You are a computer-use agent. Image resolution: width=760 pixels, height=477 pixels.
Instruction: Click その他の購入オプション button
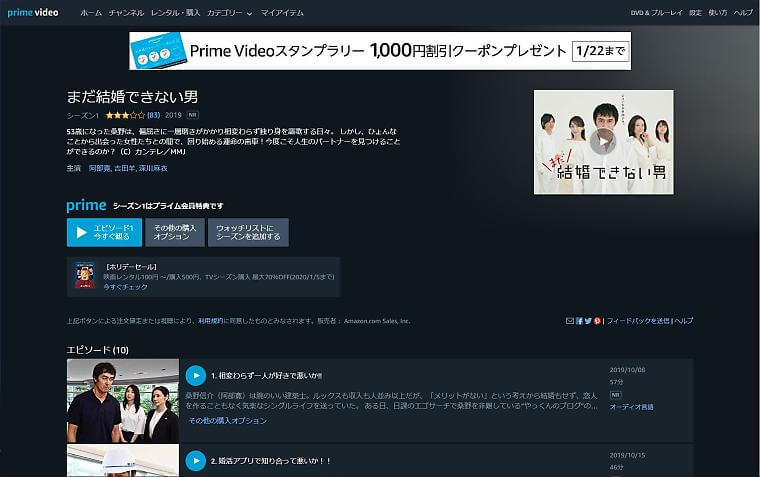(175, 232)
